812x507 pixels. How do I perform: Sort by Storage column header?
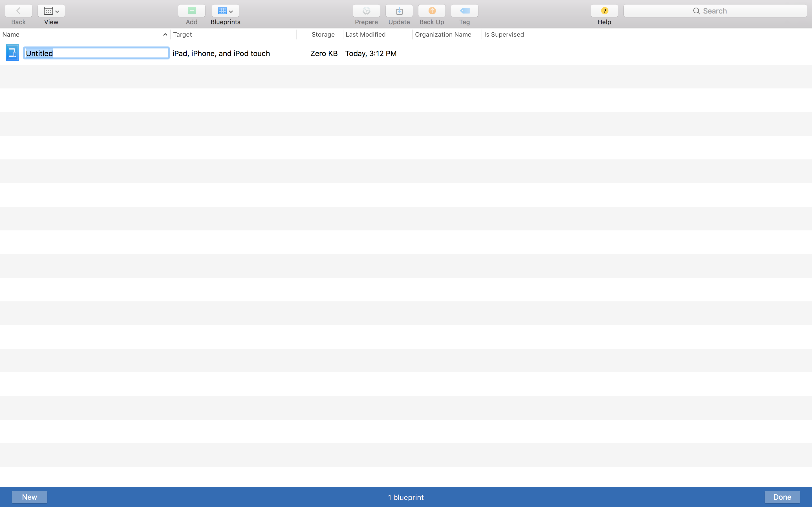tap(323, 35)
